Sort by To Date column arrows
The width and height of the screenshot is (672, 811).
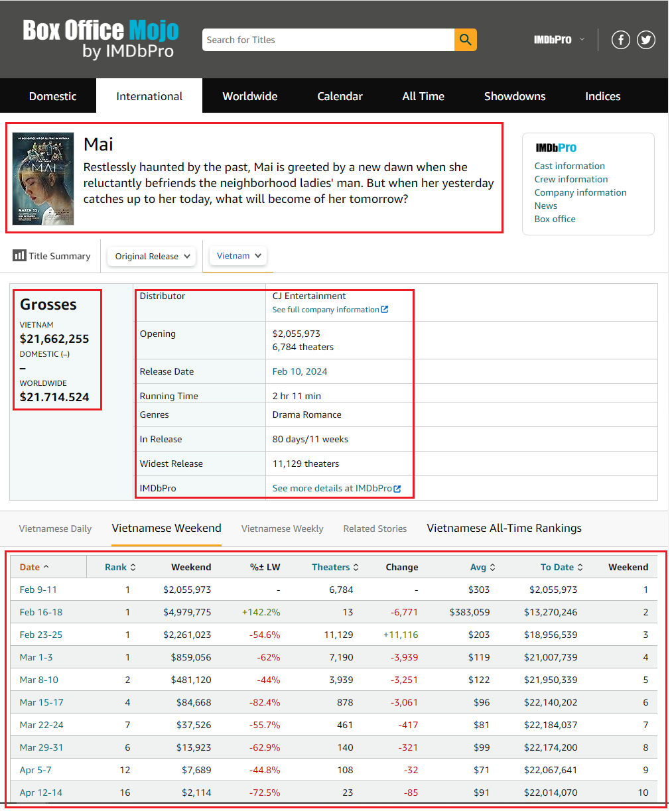[x=580, y=567]
